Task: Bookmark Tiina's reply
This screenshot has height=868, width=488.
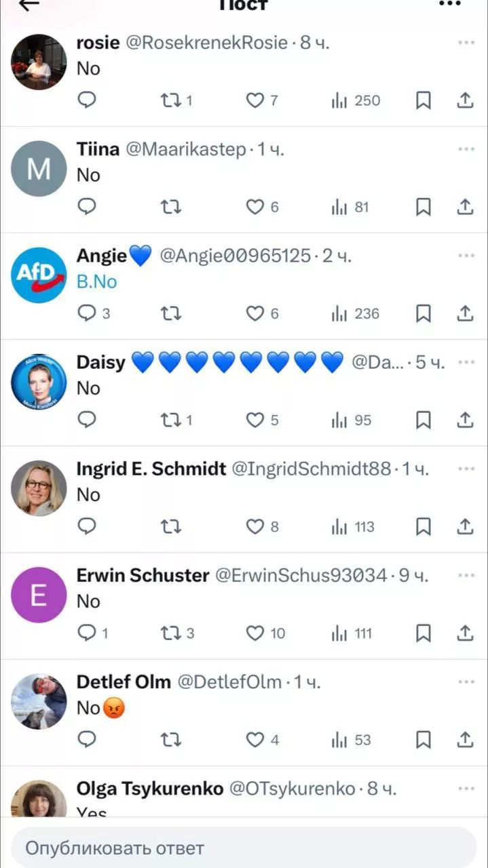Action: tap(423, 207)
